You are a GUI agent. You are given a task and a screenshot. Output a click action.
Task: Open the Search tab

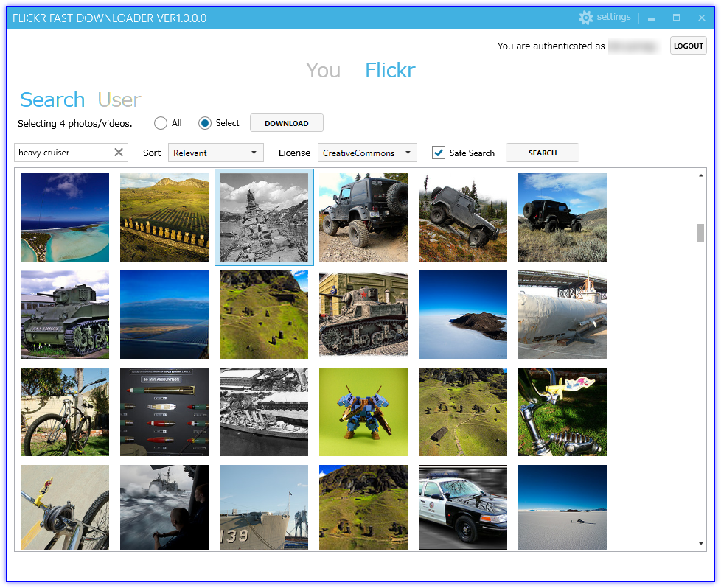(52, 99)
